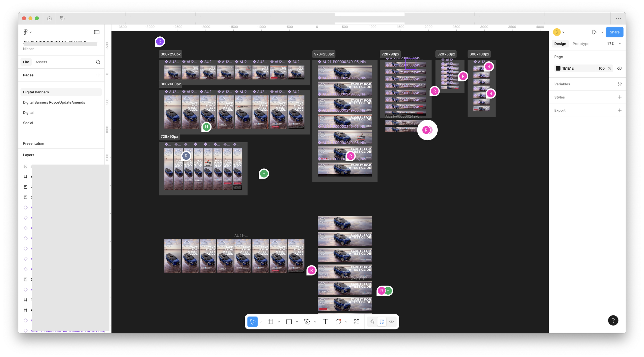Select the Rectangle shape tool
Image resolution: width=644 pixels, height=357 pixels.
289,322
